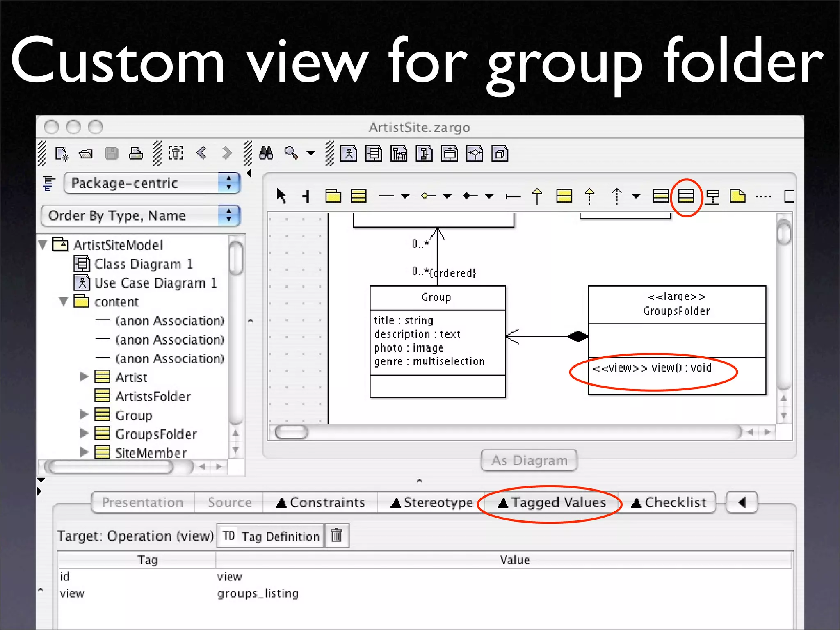Click the navigate back arrow icon

[201, 153]
